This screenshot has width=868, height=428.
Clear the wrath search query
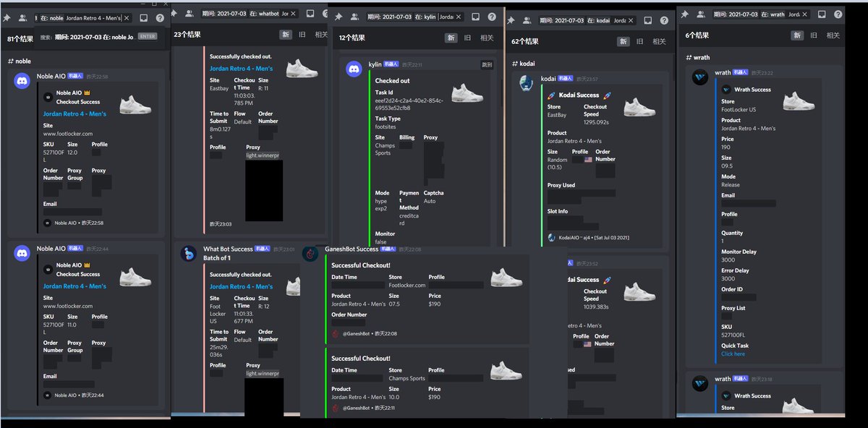click(804, 14)
